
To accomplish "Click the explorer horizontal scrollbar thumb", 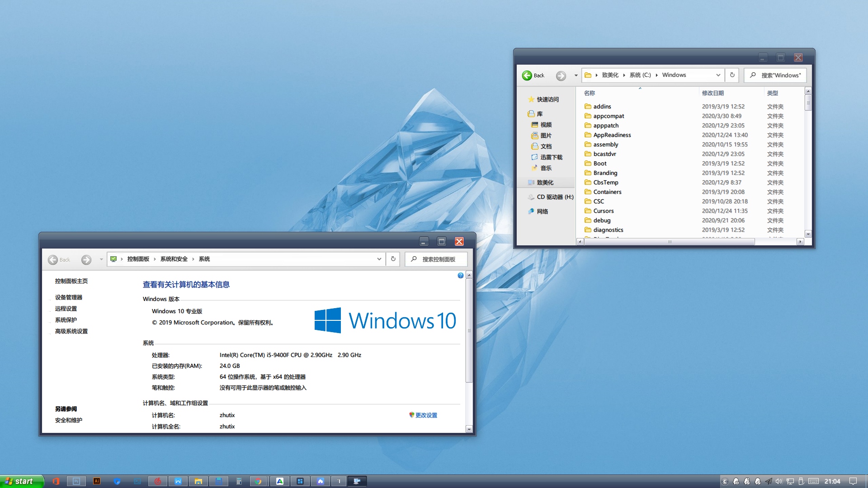I will pos(670,242).
